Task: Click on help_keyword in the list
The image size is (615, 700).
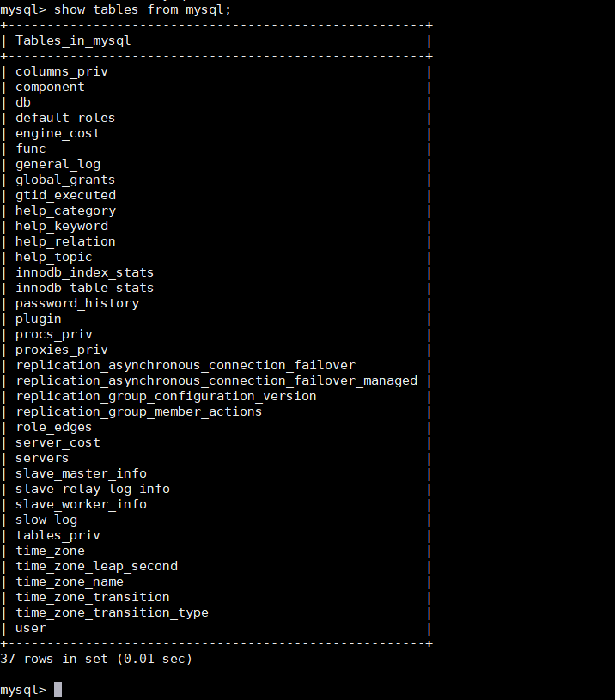Action: (62, 226)
